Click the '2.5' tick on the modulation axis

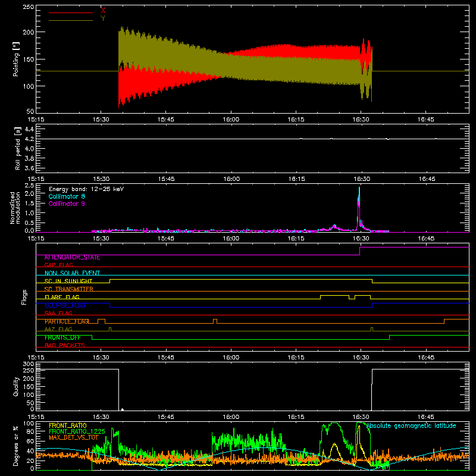pos(29,186)
